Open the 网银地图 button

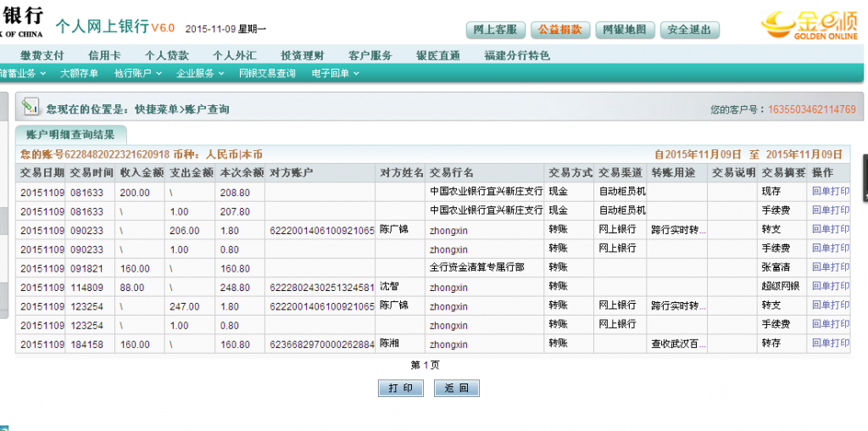(625, 30)
